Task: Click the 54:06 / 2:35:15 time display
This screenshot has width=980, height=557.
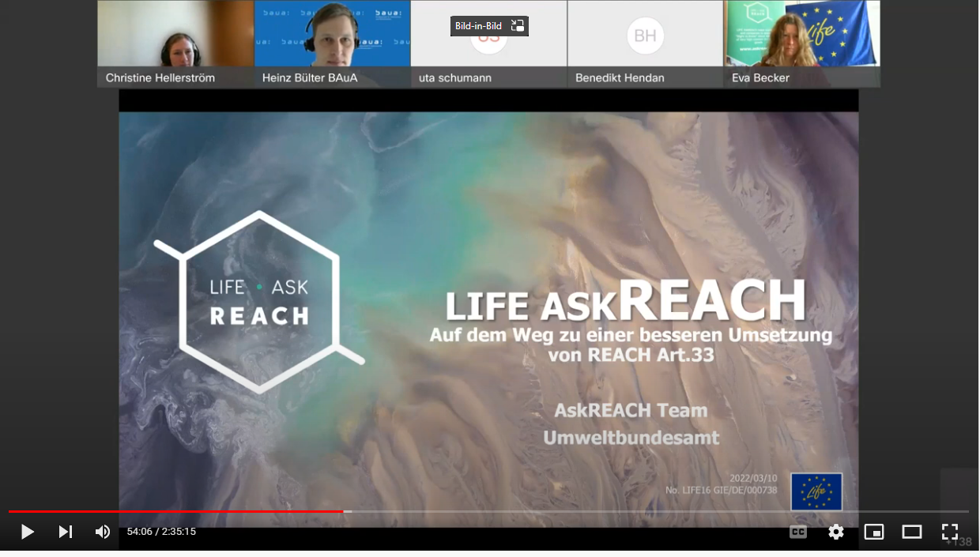Action: (161, 532)
